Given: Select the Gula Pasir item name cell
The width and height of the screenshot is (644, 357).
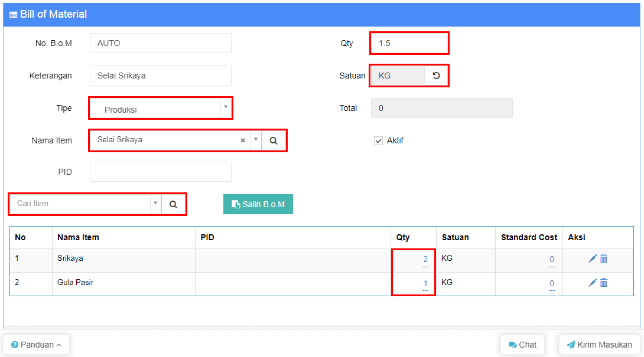Looking at the screenshot, I should 123,284.
